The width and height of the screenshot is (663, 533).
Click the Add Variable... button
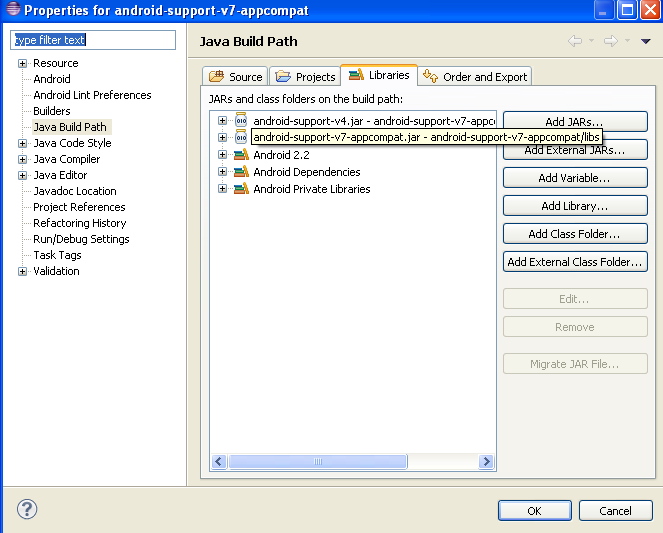(x=575, y=178)
